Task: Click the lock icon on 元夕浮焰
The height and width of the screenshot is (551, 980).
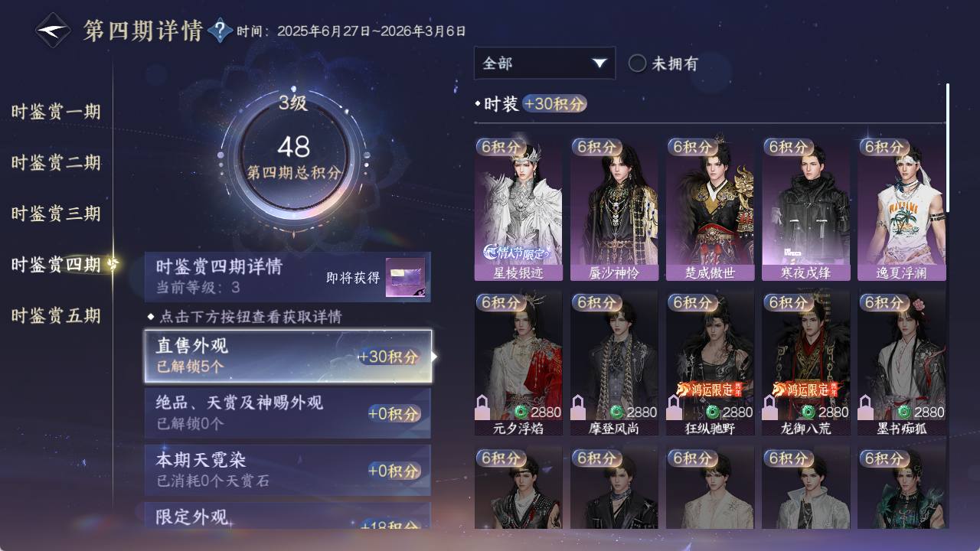Action: (x=483, y=406)
